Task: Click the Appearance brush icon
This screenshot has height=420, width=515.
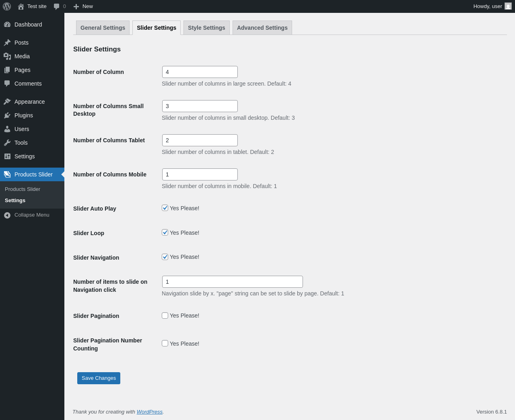Action: pyautogui.click(x=7, y=102)
